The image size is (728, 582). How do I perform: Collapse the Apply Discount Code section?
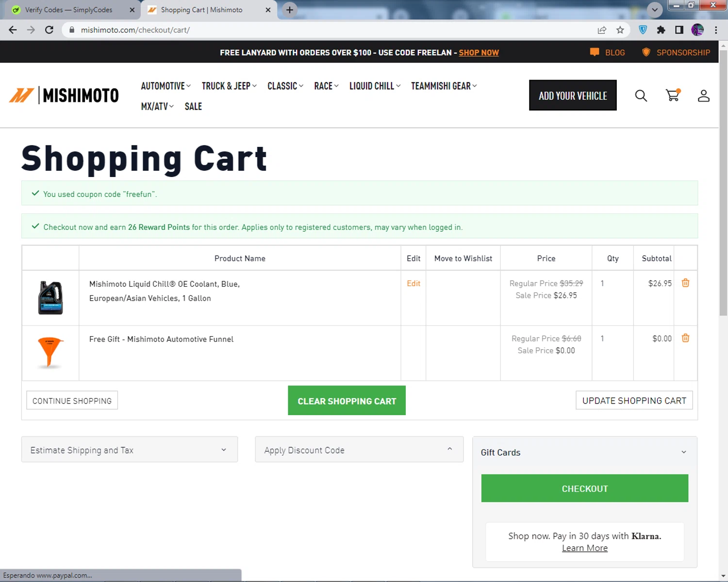(359, 450)
